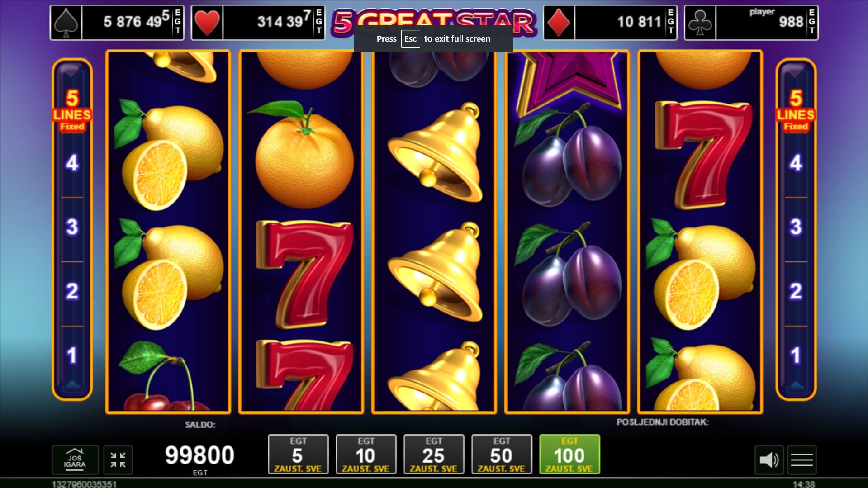Click the 99800 balance display
The height and width of the screenshot is (488, 868).
click(x=199, y=455)
